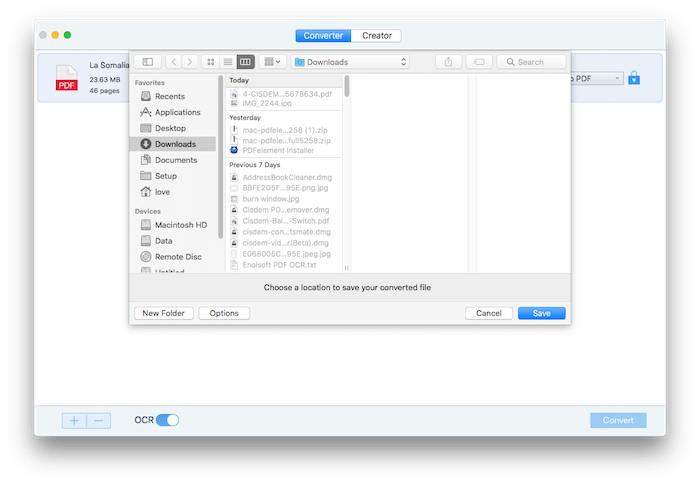Go back with the left arrow
This screenshot has height=485, width=700.
[174, 62]
